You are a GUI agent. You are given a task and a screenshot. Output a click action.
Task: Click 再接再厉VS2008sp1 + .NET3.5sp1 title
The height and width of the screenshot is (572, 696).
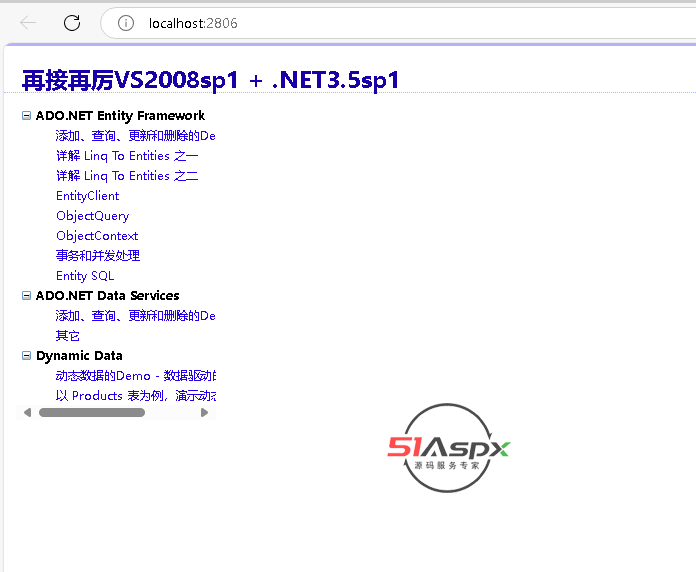coord(210,80)
